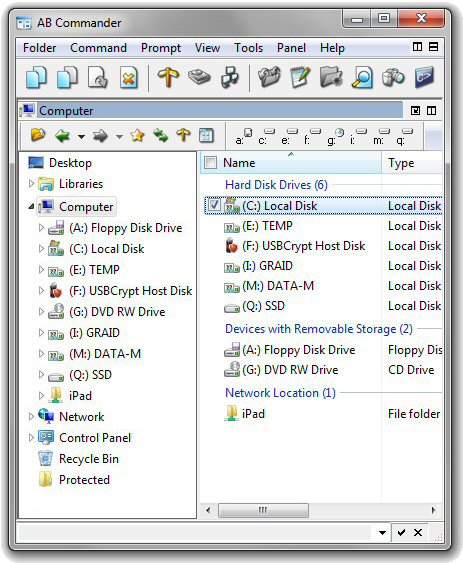Switch to drive f: button

[312, 136]
